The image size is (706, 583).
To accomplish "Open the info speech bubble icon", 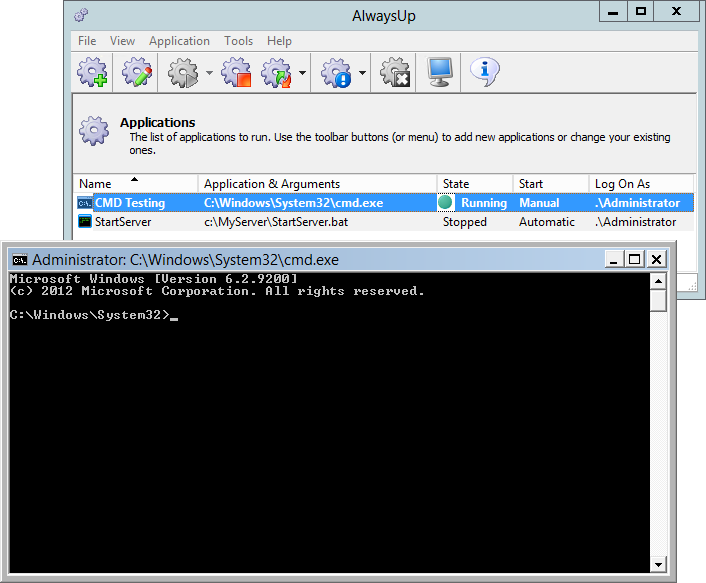I will tap(484, 72).
